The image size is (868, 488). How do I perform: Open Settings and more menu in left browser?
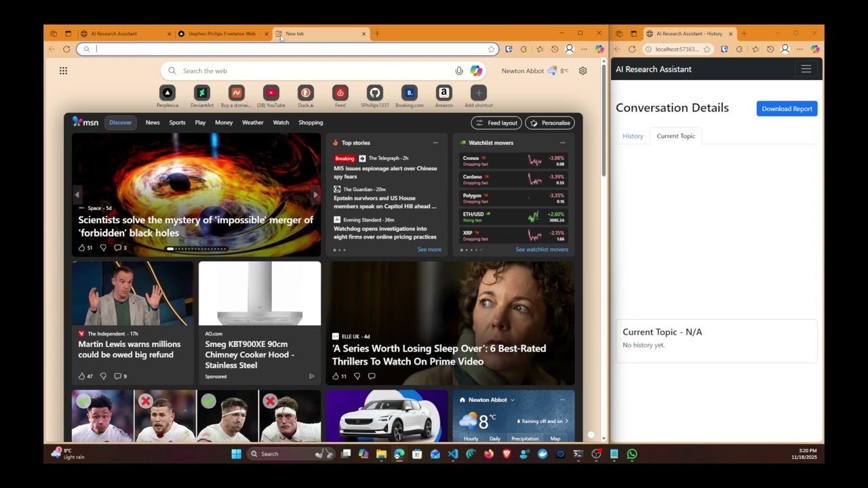click(584, 49)
